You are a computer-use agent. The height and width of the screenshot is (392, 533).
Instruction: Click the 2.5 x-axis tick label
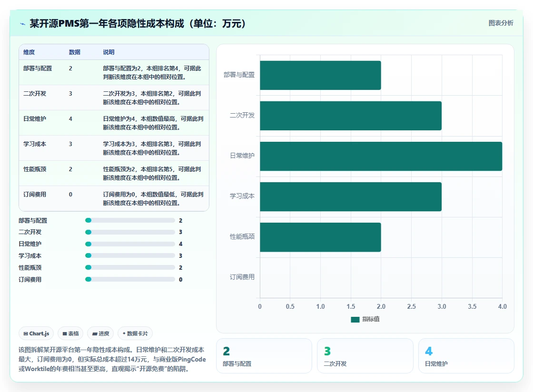click(x=411, y=306)
